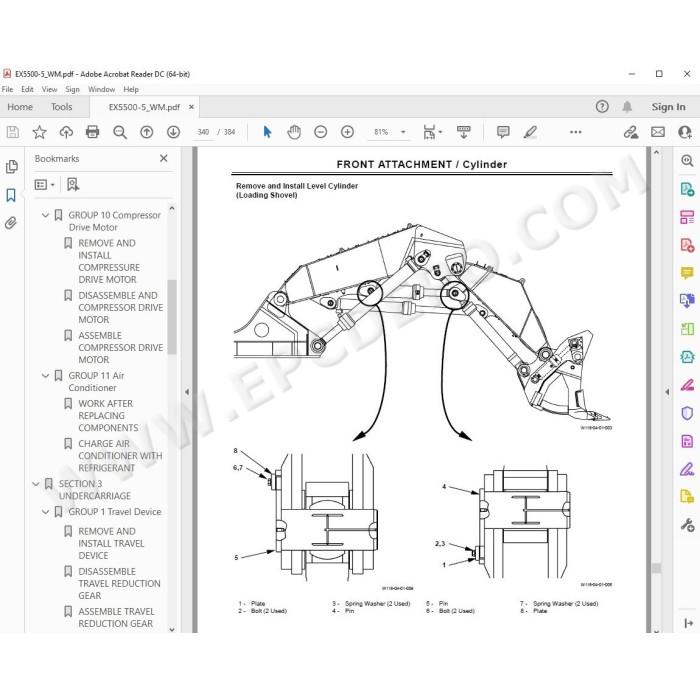Open the notifications bell
Screen dimensions: 700x700
pyautogui.click(x=627, y=107)
